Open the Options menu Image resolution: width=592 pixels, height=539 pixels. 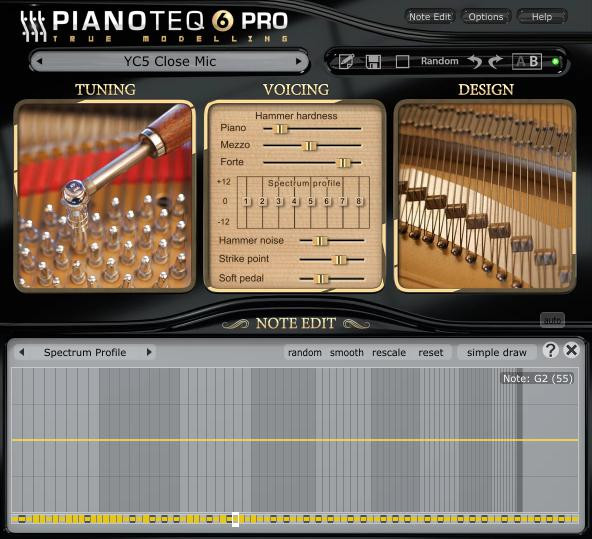pyautogui.click(x=486, y=17)
